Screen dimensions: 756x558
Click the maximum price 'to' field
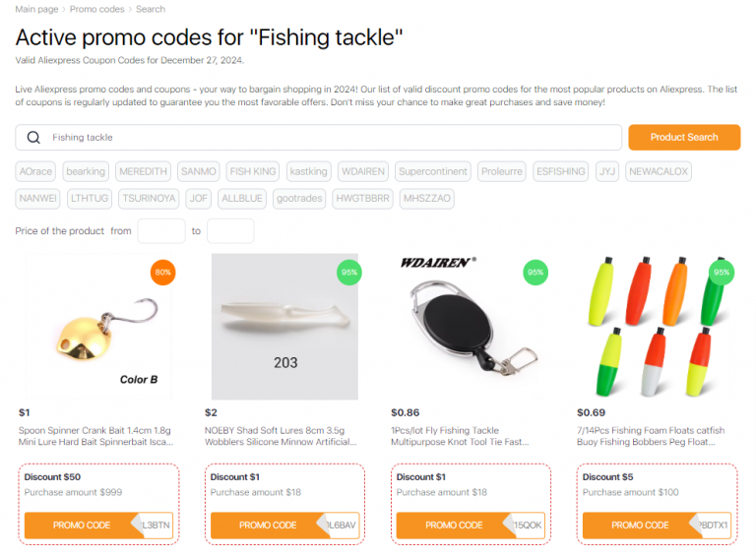pos(230,231)
